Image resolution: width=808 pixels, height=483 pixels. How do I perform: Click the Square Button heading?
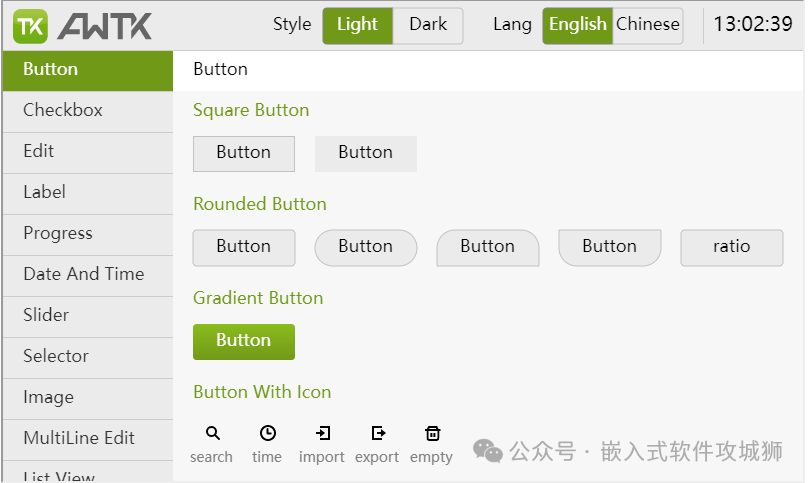pyautogui.click(x=251, y=111)
